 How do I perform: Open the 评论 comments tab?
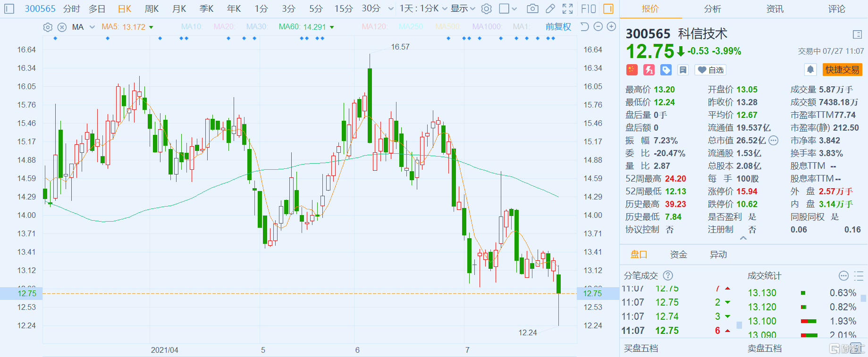(x=837, y=8)
